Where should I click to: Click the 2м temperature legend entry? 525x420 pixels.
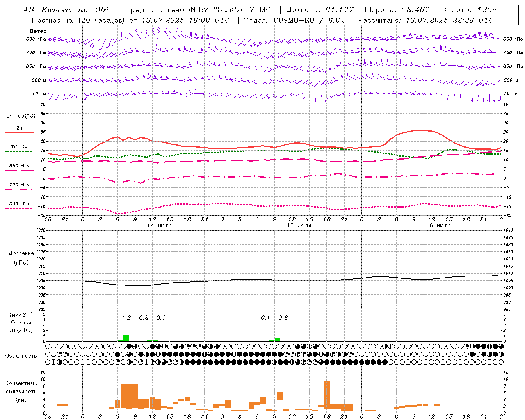19,128
